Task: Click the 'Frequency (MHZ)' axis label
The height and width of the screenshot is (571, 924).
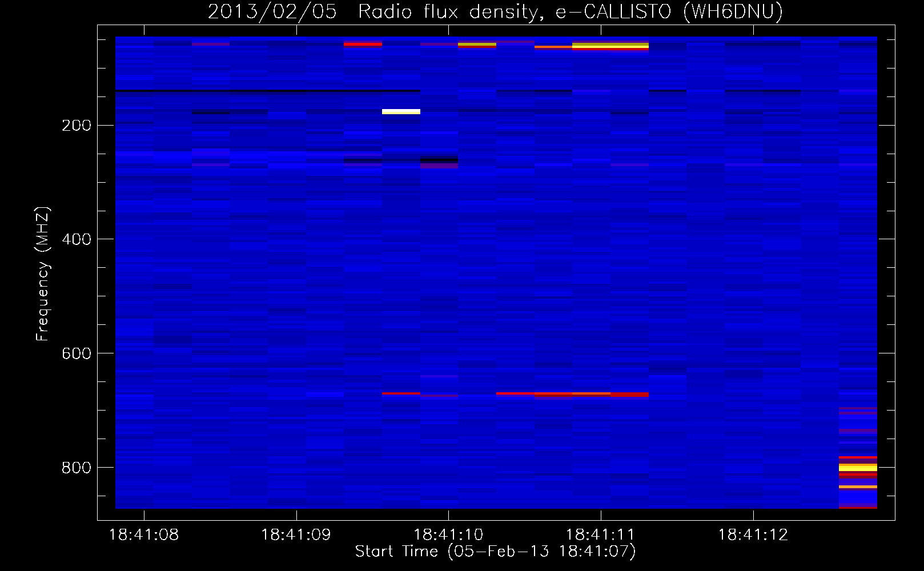Action: (x=43, y=274)
